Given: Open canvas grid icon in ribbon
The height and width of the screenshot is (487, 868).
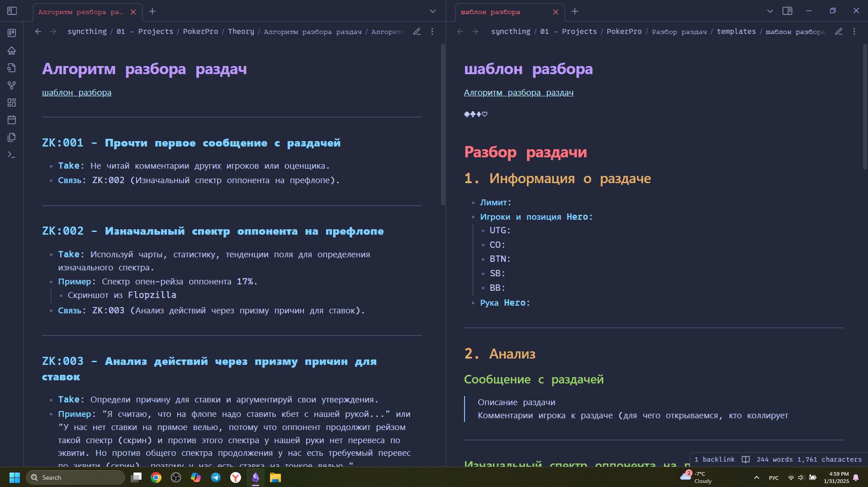Looking at the screenshot, I should (x=12, y=103).
